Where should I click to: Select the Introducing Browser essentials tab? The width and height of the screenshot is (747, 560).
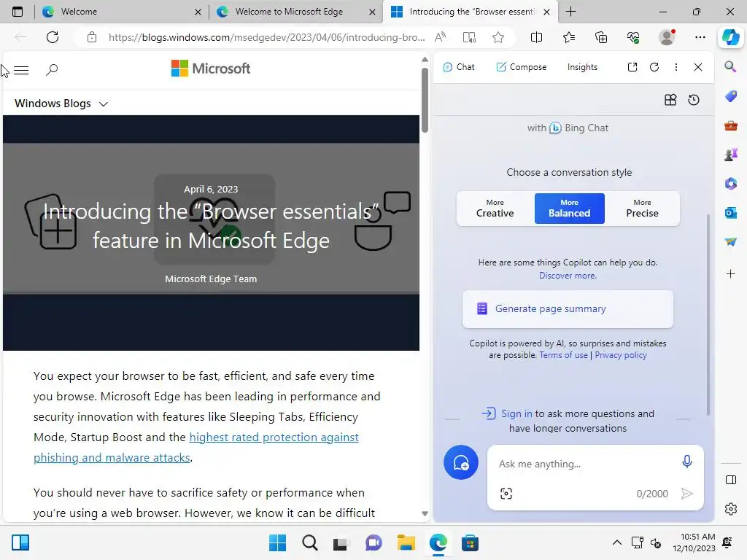tap(471, 12)
